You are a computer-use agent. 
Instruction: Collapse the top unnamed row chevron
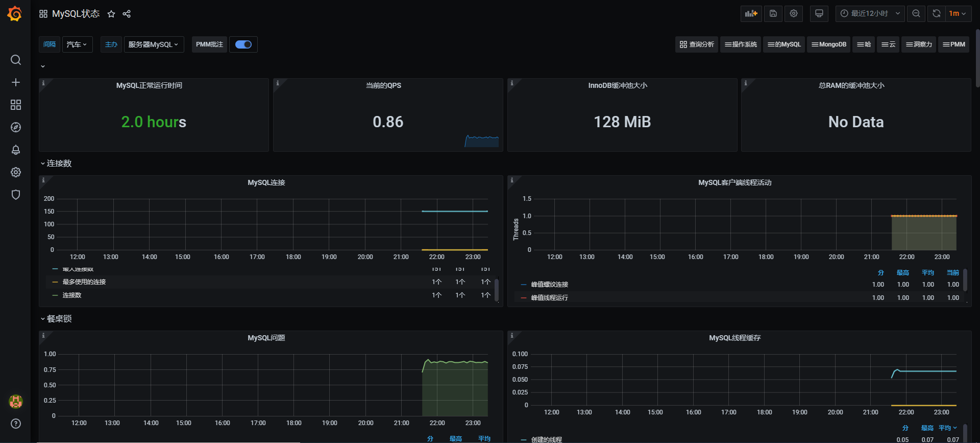coord(43,66)
